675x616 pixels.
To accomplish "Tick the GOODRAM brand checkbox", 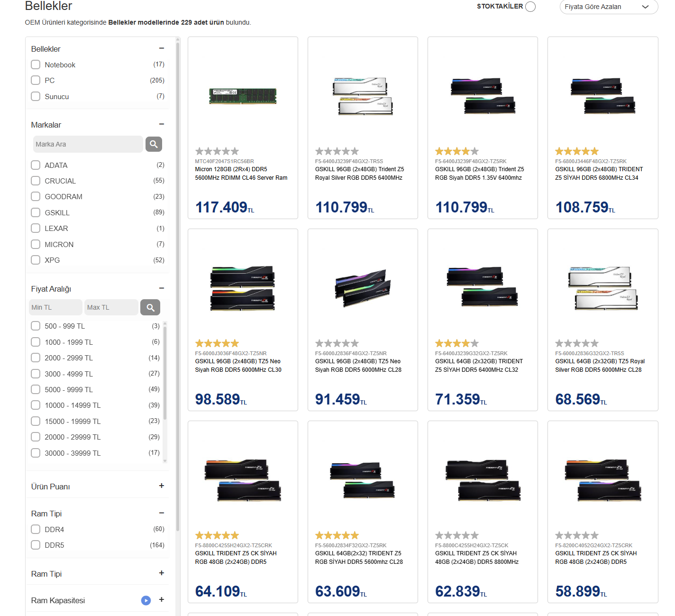I will [36, 196].
